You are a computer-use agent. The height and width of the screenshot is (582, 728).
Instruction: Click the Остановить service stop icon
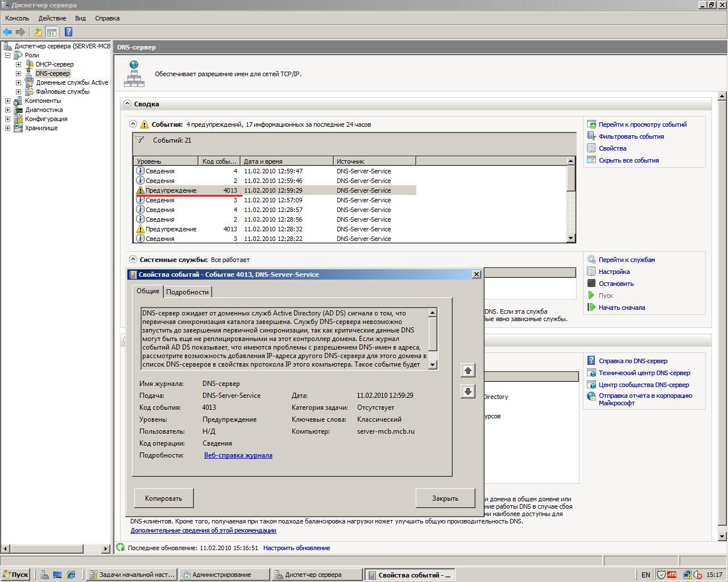click(591, 283)
